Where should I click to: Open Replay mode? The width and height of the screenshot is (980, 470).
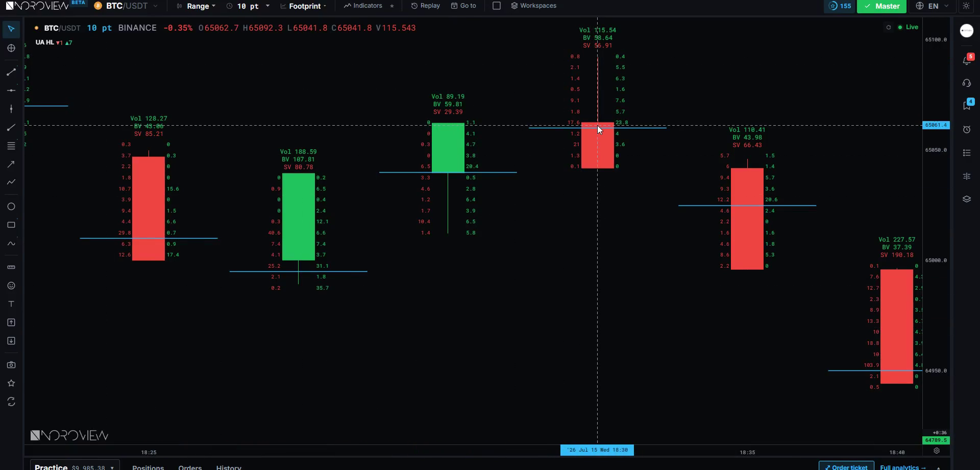426,6
